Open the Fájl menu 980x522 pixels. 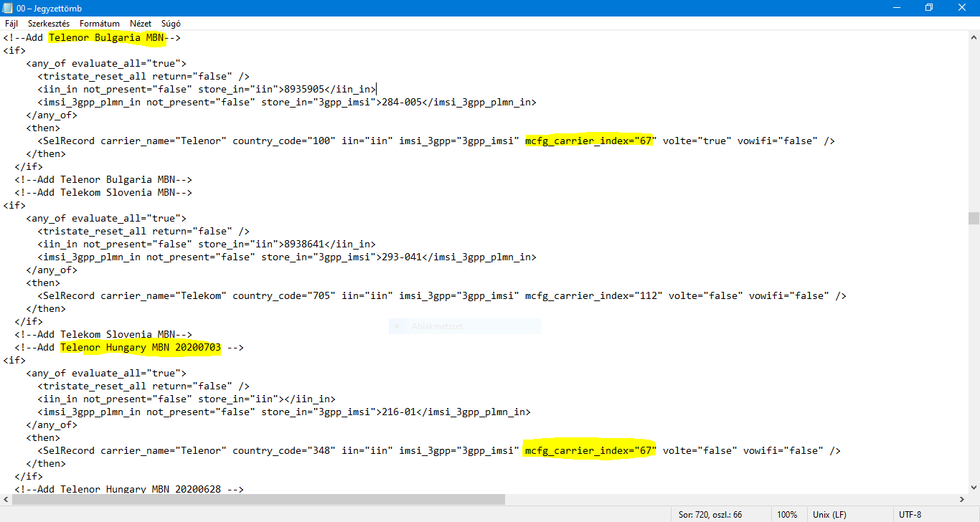[x=11, y=24]
